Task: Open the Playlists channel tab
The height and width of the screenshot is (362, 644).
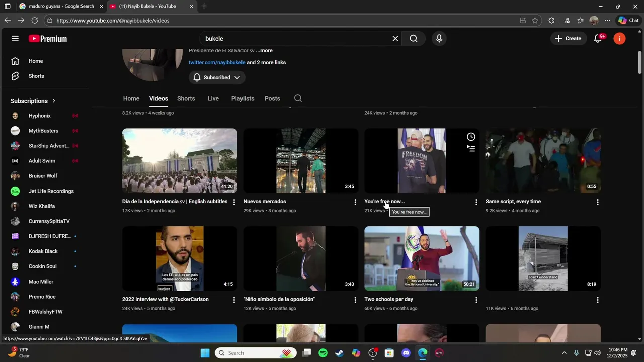Action: 243,98
